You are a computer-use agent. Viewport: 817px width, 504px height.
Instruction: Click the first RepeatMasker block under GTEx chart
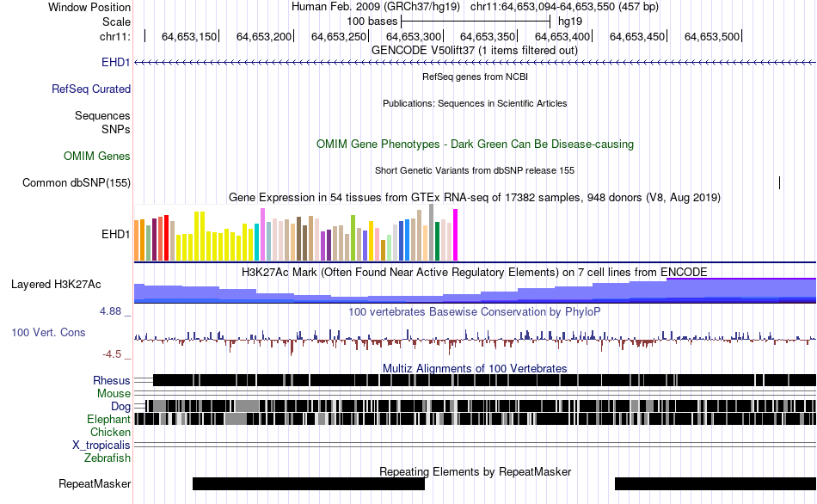click(309, 483)
